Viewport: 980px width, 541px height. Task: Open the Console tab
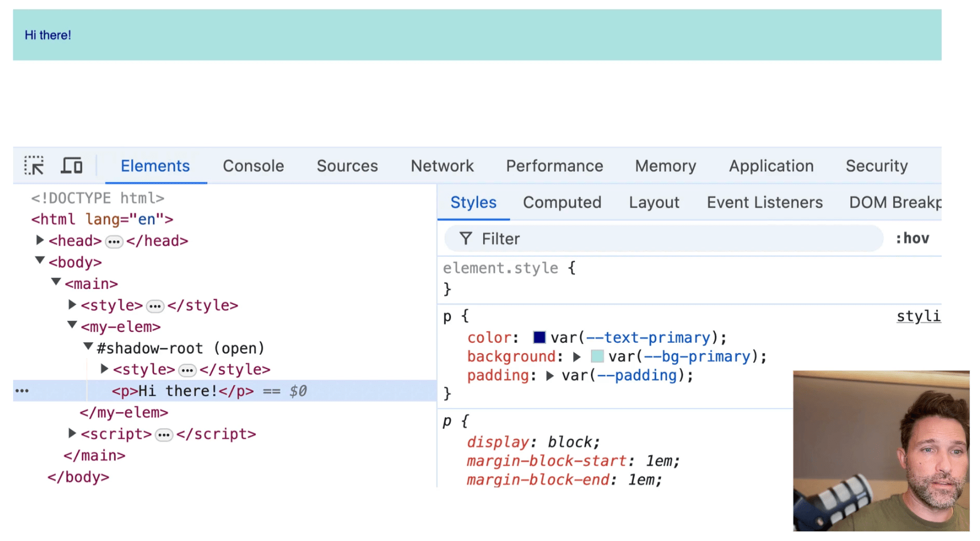pos(253,166)
